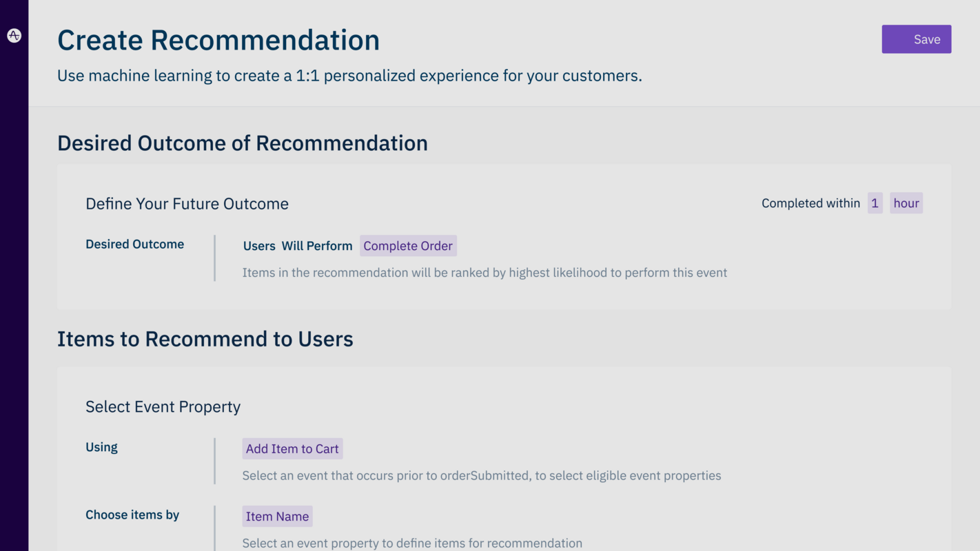Open the hour time unit dropdown
The height and width of the screenshot is (551, 980).
pos(906,202)
